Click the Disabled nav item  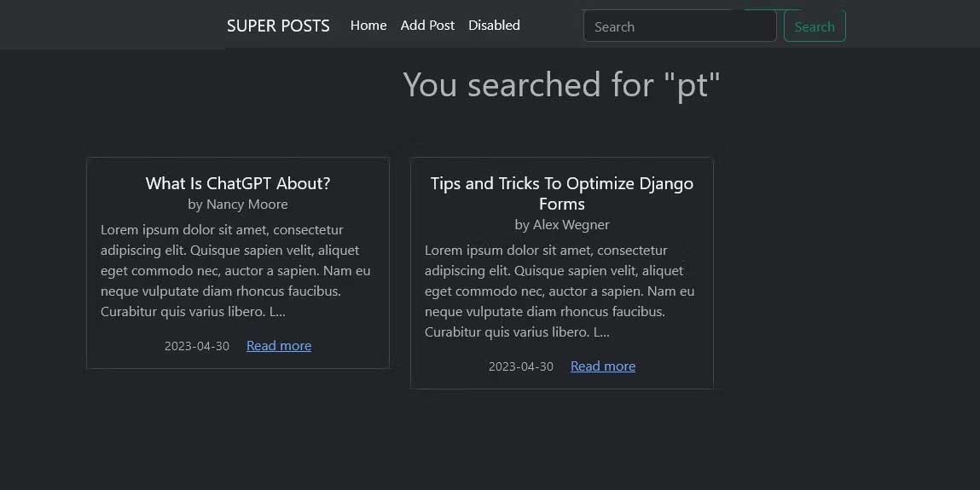[494, 26]
